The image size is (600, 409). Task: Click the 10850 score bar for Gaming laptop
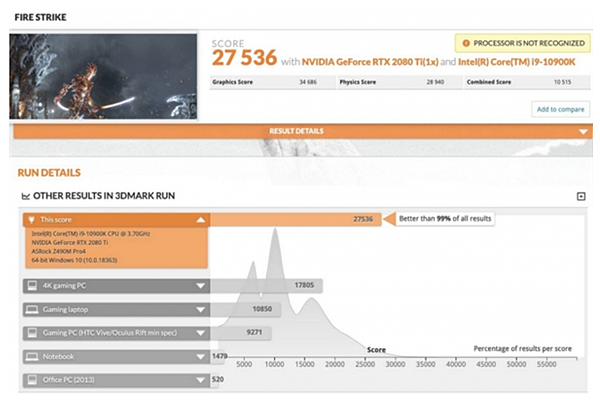[246, 309]
